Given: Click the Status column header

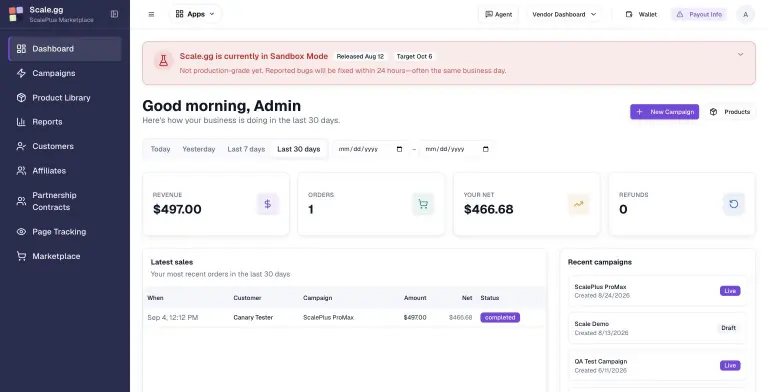Looking at the screenshot, I should pos(490,298).
